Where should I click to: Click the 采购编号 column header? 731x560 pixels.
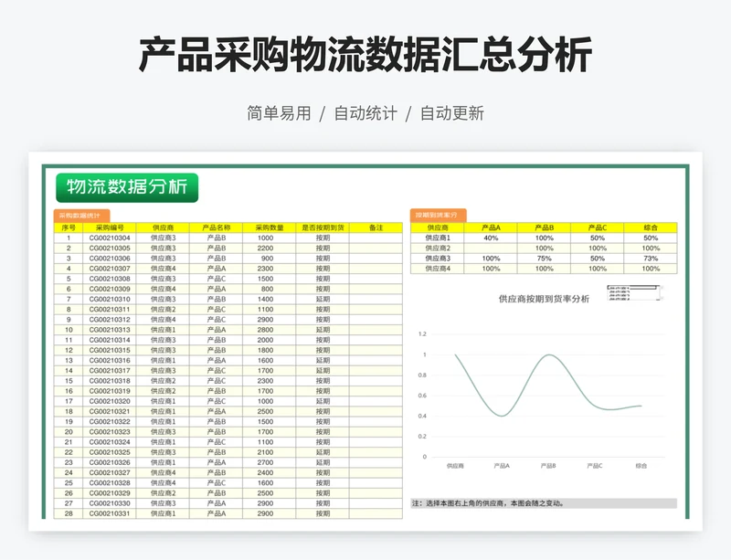[x=109, y=227]
